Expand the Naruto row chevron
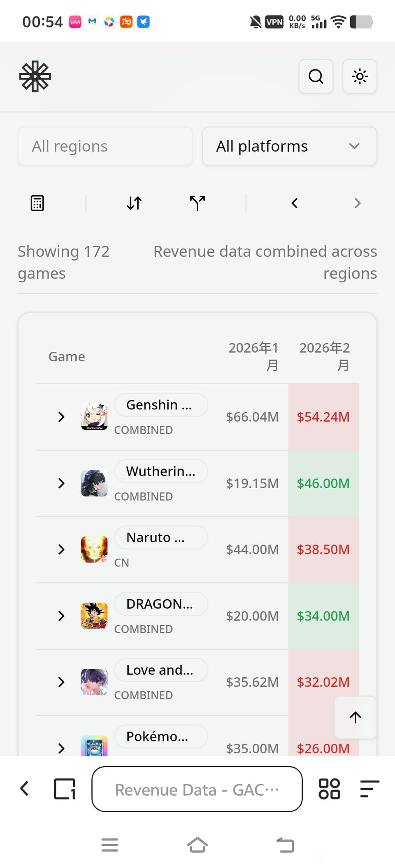The image size is (395, 868). 61,549
